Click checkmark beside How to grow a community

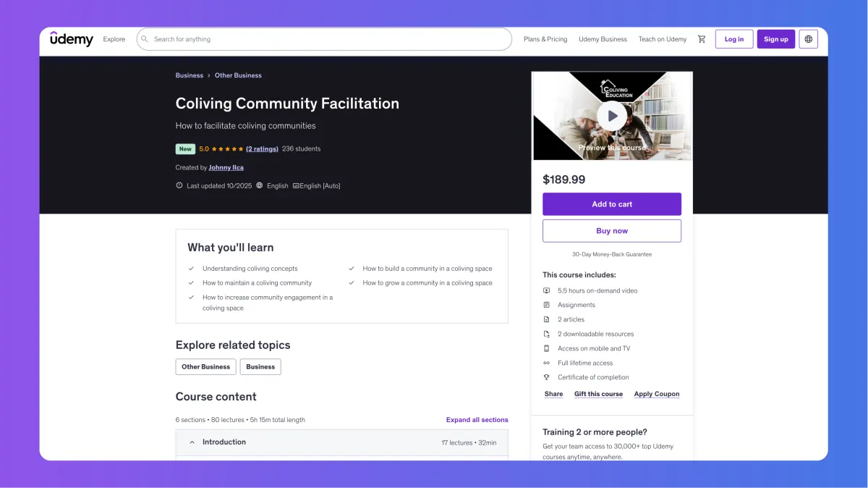click(352, 282)
